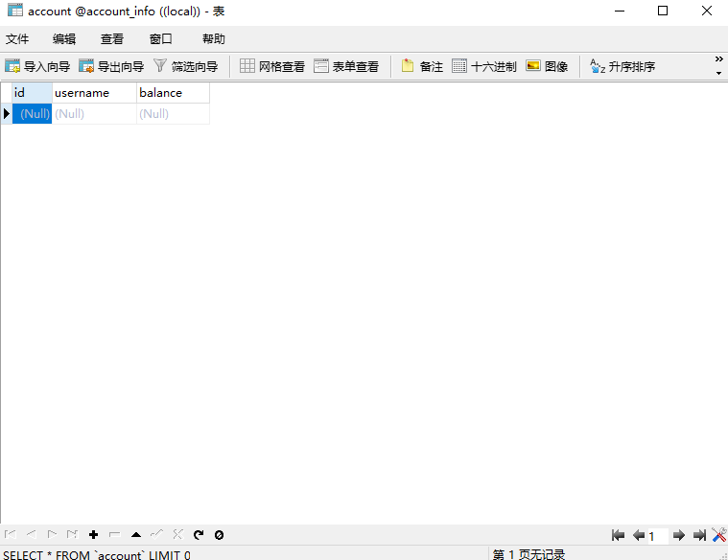728x560 pixels.
Task: Open the 帮助 menu
Action: [x=214, y=39]
